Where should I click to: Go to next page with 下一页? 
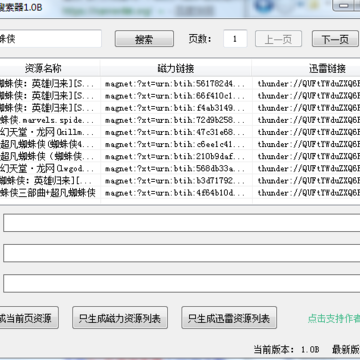coord(335,39)
